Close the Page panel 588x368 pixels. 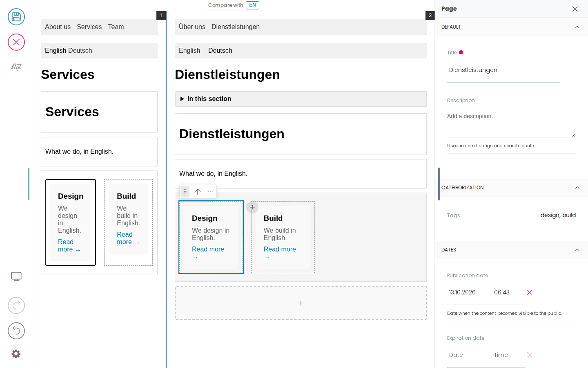click(x=575, y=9)
